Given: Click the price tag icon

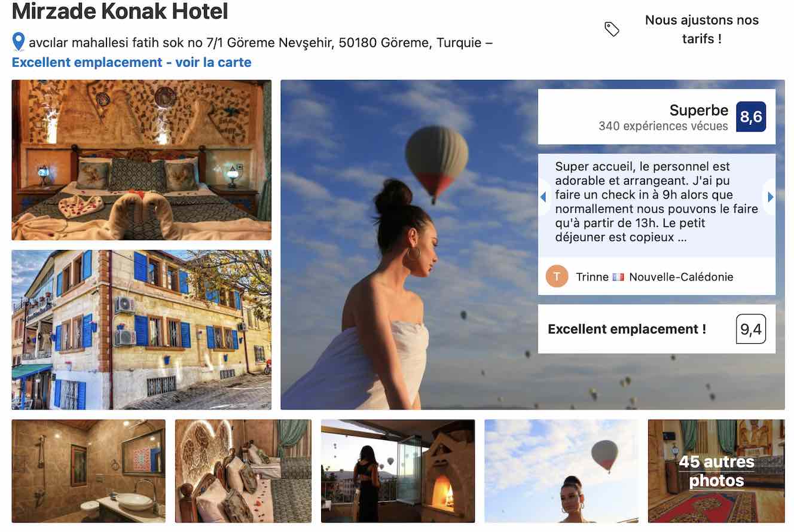Looking at the screenshot, I should click(x=612, y=29).
